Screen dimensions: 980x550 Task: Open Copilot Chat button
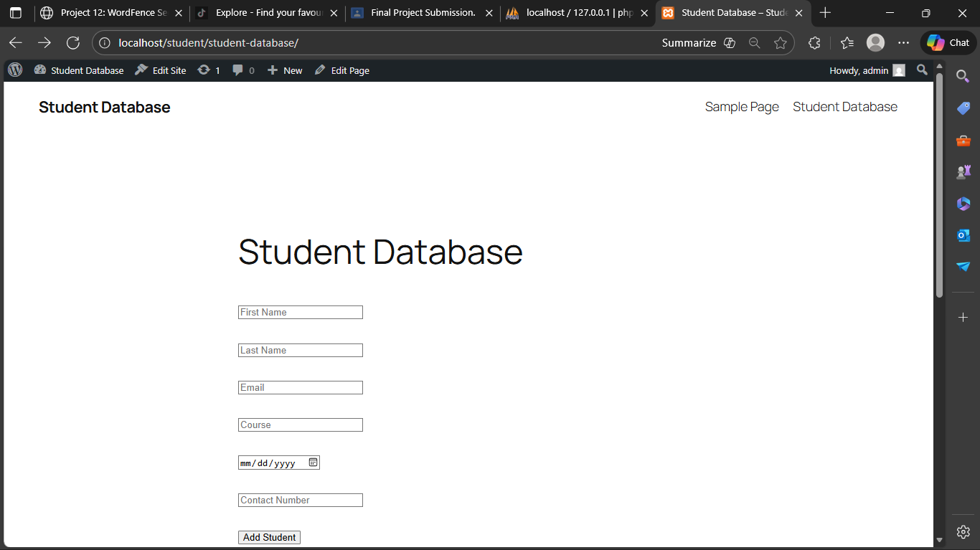[x=948, y=43]
